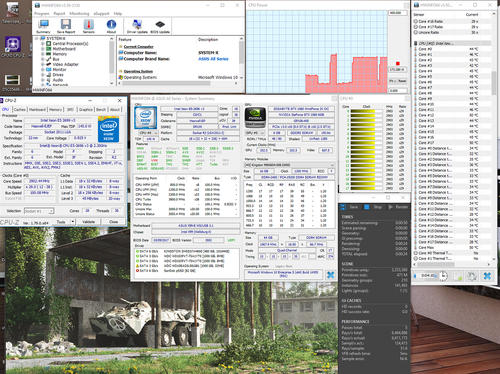Click the BIOS Update chip icon

[160, 25]
